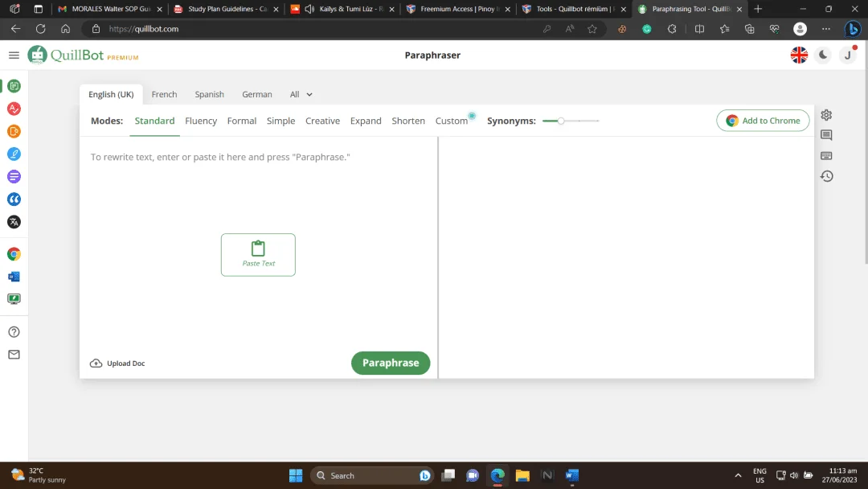
Task: Add this page to favorites star
Action: (592, 29)
